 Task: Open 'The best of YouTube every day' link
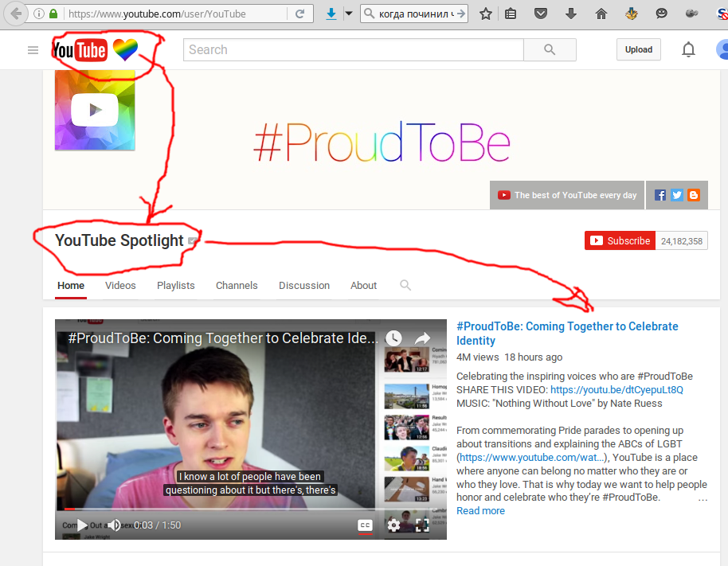[x=567, y=195]
